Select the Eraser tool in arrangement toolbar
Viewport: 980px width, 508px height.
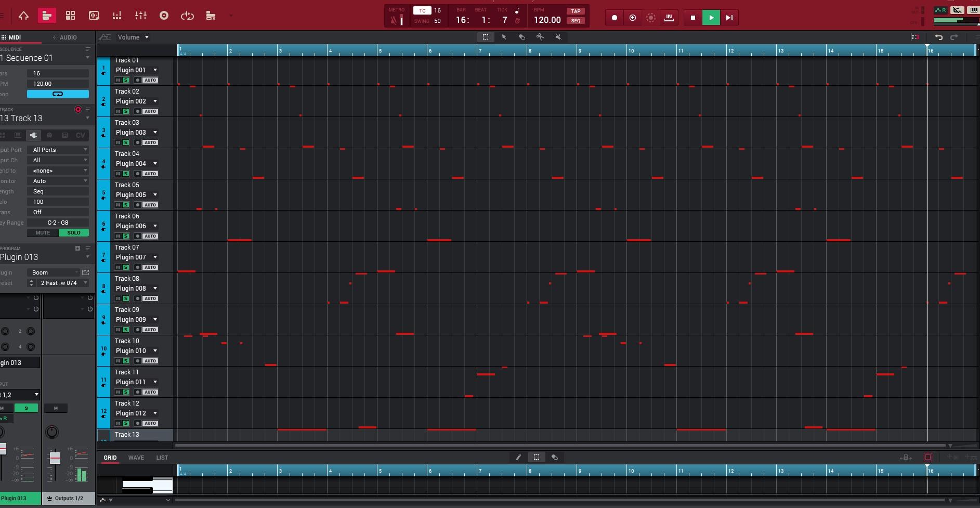pyautogui.click(x=522, y=37)
